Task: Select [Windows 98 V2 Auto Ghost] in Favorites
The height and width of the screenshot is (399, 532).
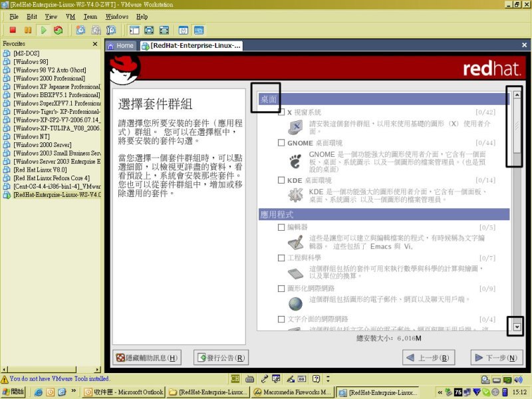Action: (50, 70)
